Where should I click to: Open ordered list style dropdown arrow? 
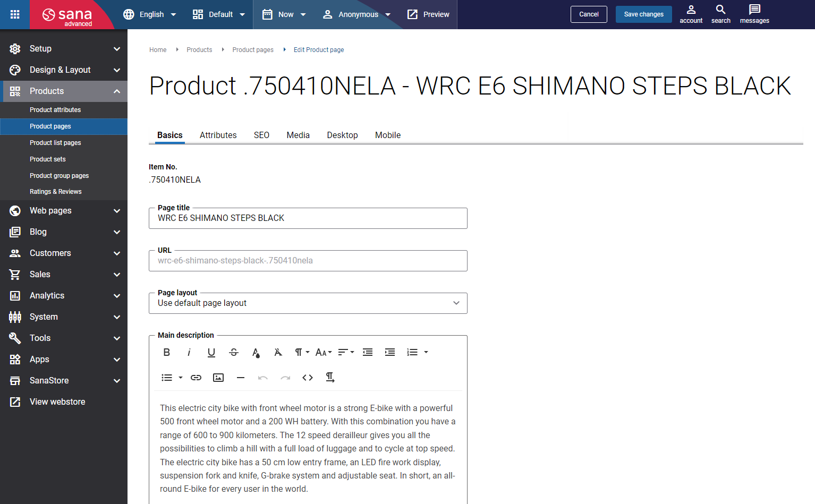pos(426,352)
